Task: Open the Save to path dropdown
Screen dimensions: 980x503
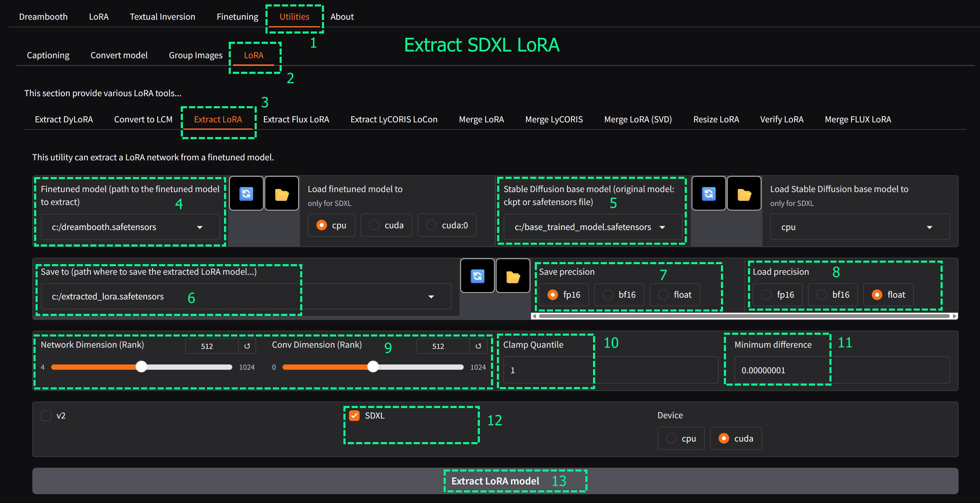Action: tap(246, 297)
